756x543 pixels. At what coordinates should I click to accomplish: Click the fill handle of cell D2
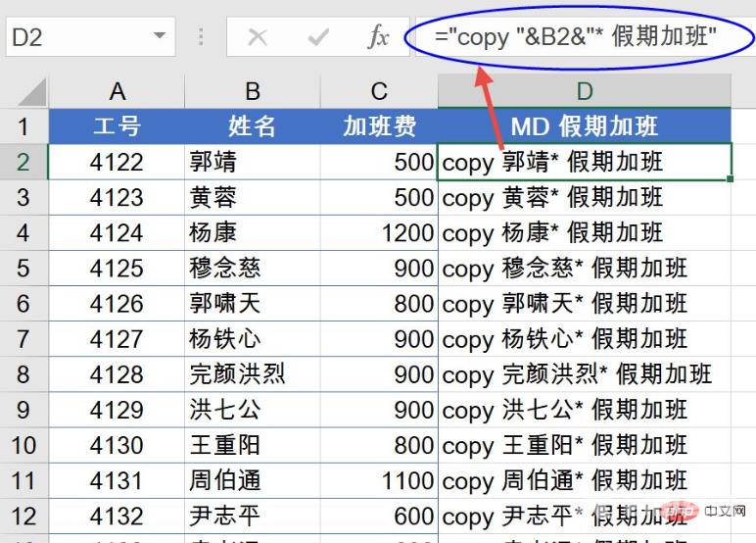731,179
